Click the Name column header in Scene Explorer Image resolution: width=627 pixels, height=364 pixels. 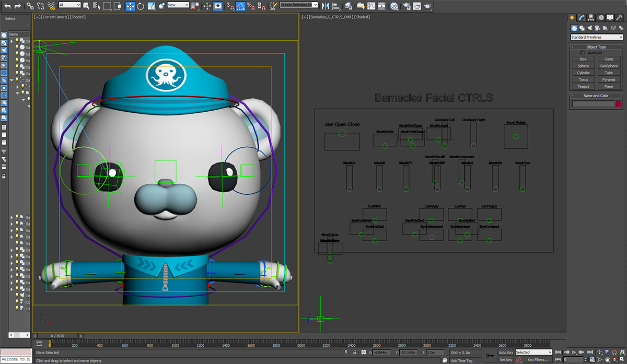coord(20,34)
